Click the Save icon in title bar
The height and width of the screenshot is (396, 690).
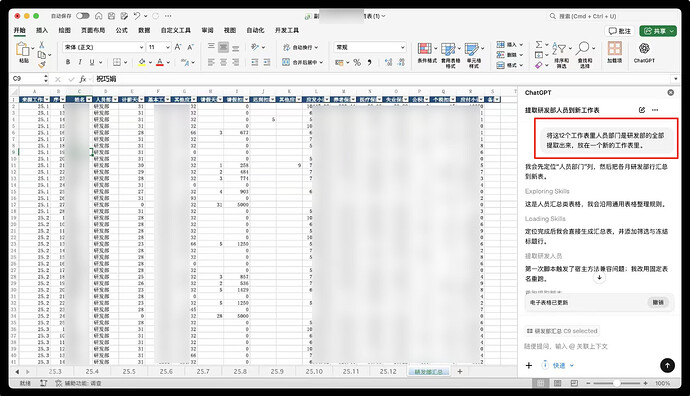coord(111,16)
